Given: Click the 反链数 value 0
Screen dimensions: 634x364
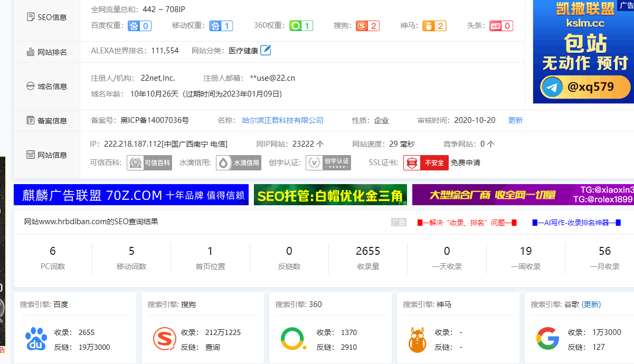Looking at the screenshot, I should click(x=289, y=251).
